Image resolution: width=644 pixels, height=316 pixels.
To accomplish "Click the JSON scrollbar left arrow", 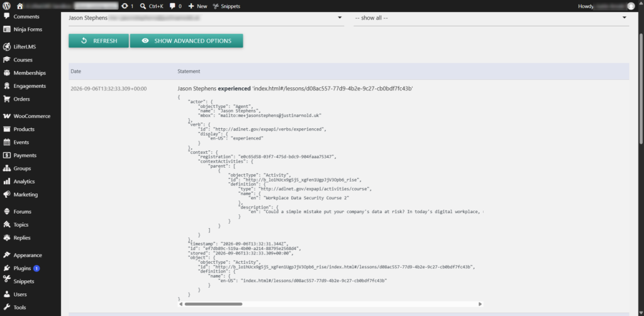I will click(x=180, y=304).
